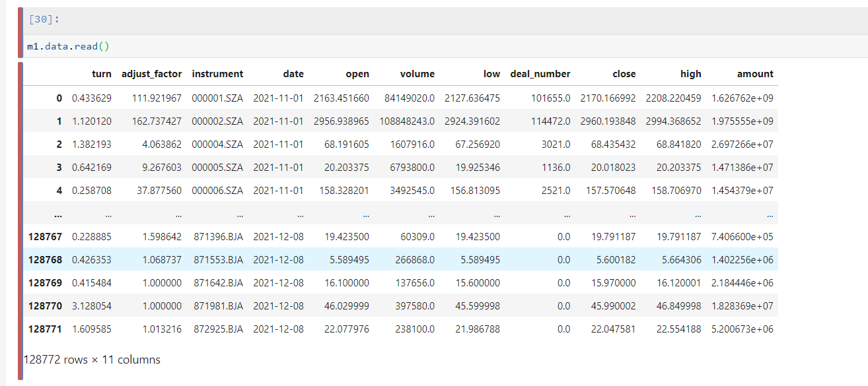Click the close column header

(x=624, y=74)
